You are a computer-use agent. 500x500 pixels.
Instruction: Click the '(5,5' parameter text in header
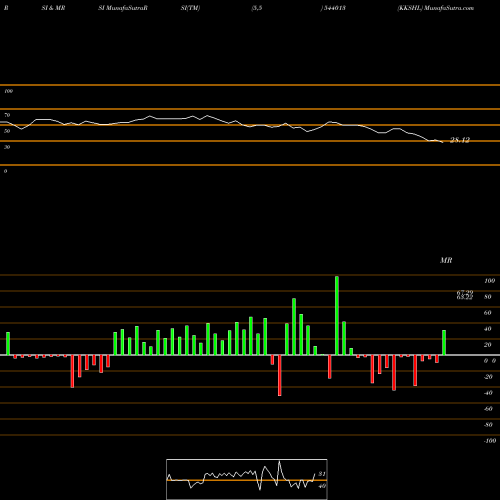(x=257, y=8)
